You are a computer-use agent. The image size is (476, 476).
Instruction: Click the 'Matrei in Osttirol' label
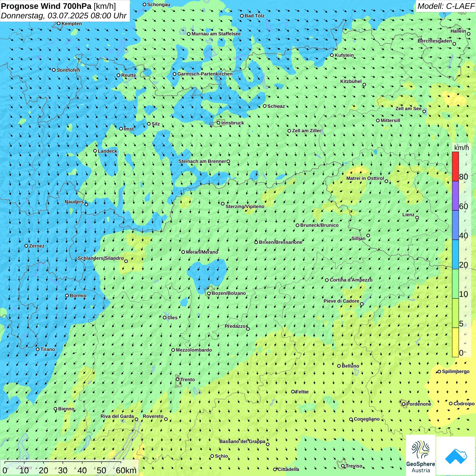pyautogui.click(x=365, y=178)
